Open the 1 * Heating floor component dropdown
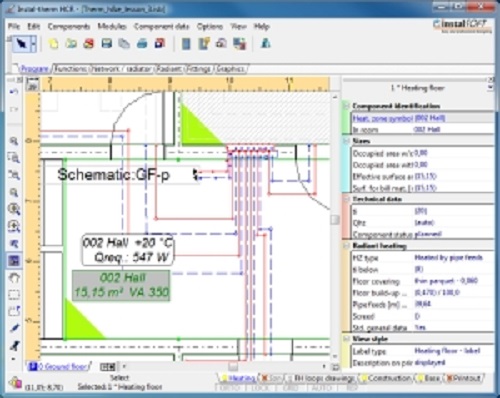The image size is (500, 398). [x=490, y=88]
